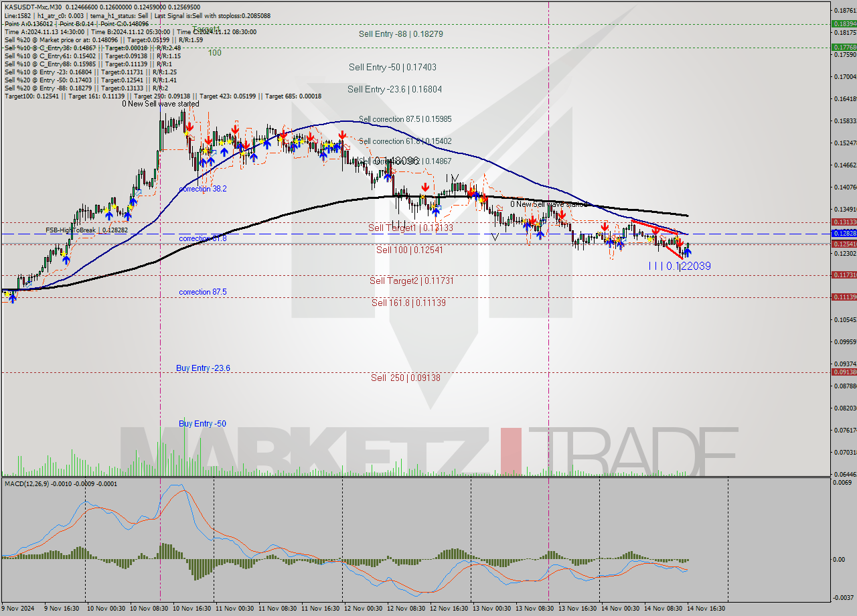The height and width of the screenshot is (616, 857).
Task: Select the 'Sell %10 @ C_Entry88: 0.15985' line
Action: coord(89,64)
